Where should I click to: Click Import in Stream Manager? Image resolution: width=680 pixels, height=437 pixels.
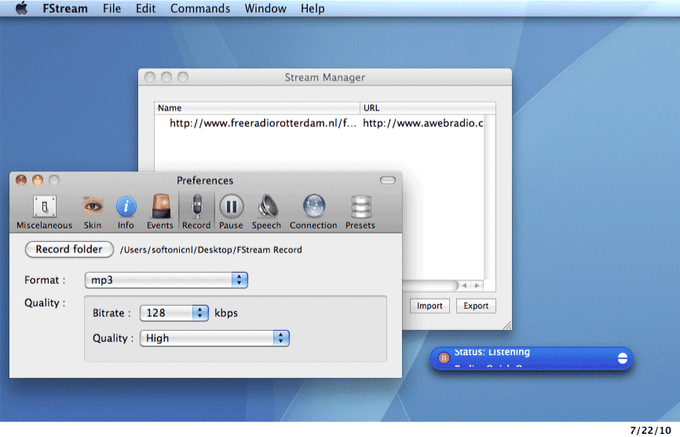pos(429,306)
